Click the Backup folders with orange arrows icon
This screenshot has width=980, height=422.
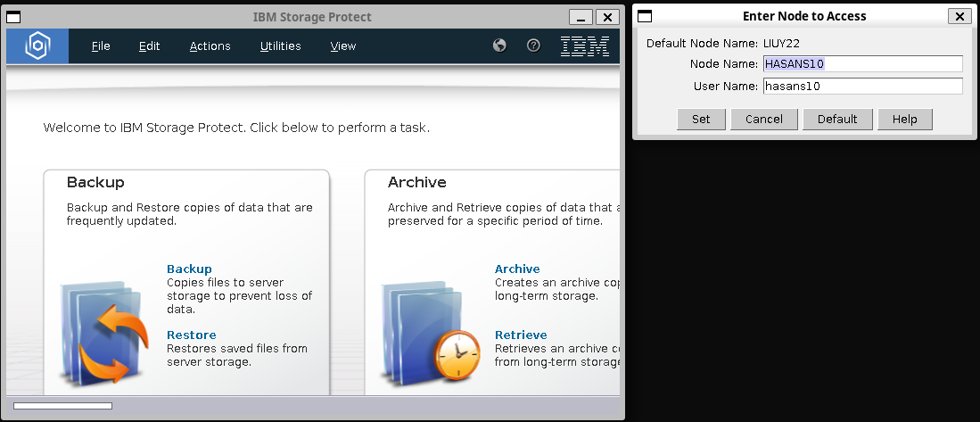pos(104,333)
